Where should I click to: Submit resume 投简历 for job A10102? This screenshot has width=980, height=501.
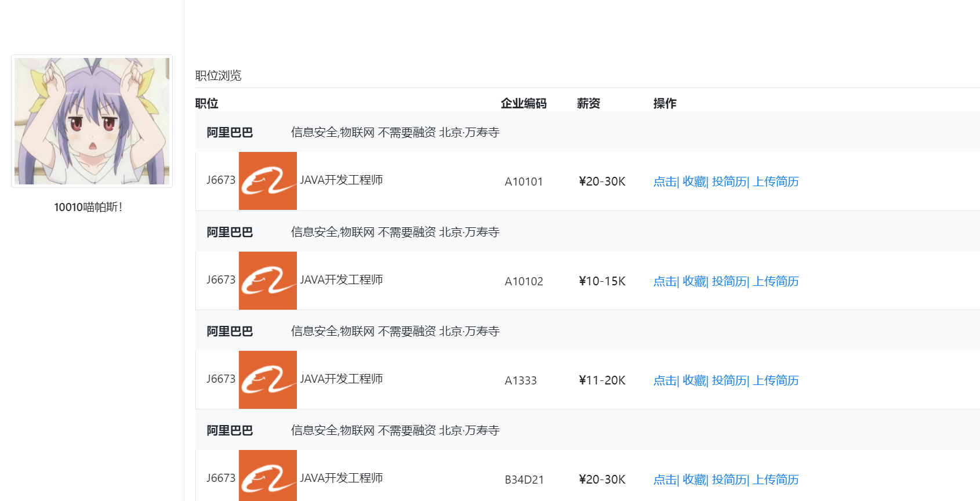point(729,281)
